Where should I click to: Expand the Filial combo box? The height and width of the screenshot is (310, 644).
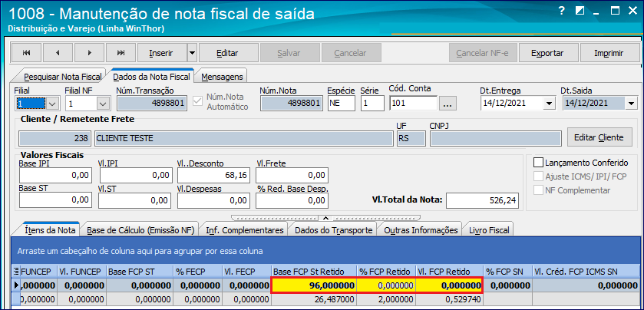(x=51, y=104)
